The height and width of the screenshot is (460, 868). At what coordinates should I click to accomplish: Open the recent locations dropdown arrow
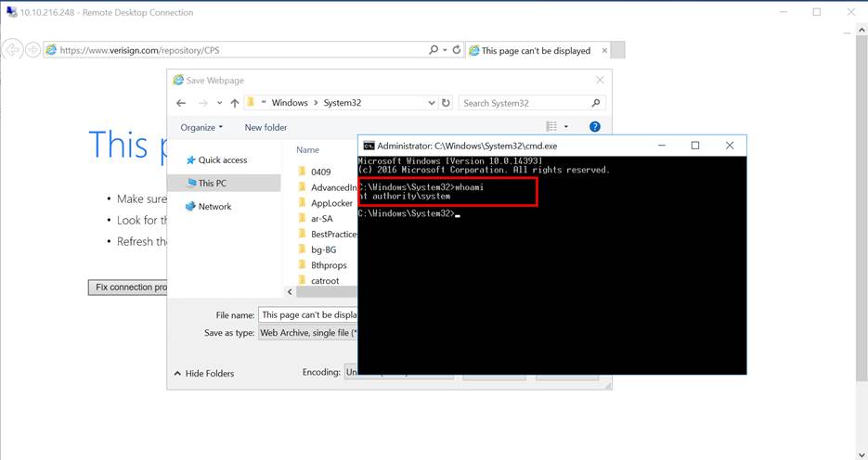(x=219, y=103)
